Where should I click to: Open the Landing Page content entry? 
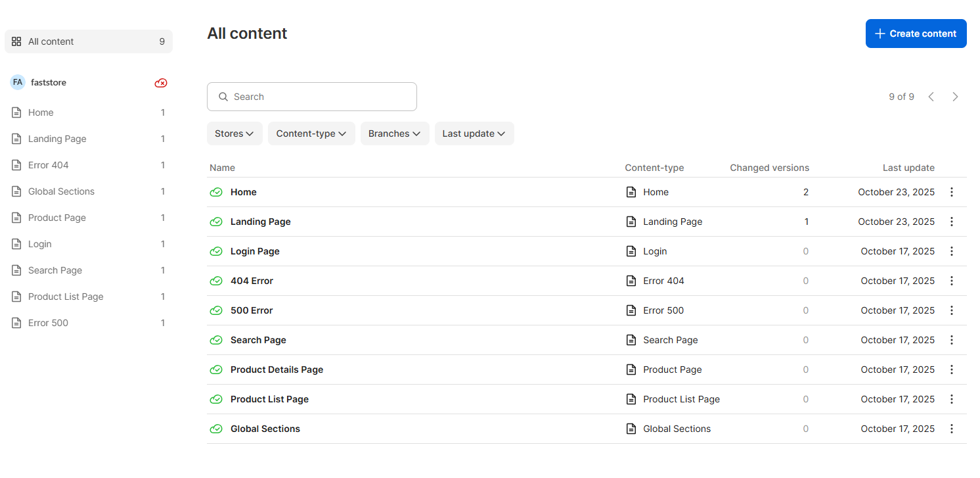click(x=261, y=222)
